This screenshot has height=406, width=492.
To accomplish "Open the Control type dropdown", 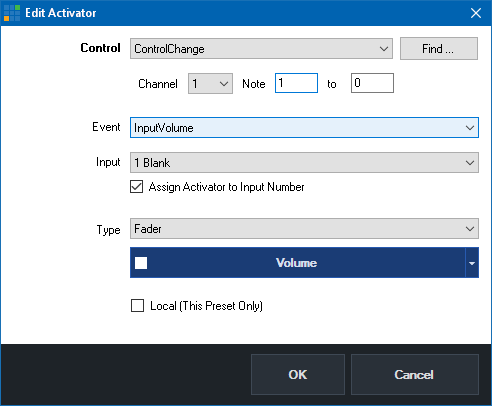I will click(x=261, y=49).
